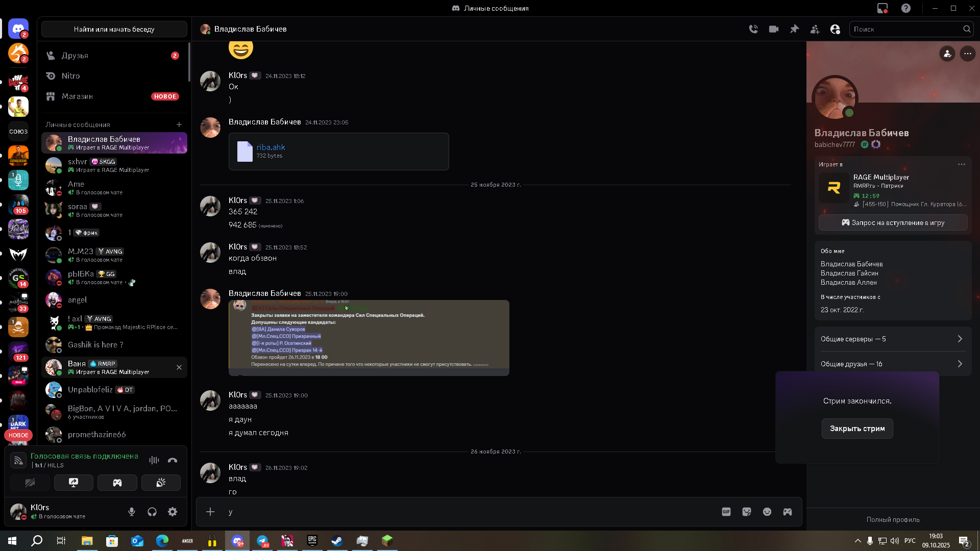Viewport: 980px width, 551px height.
Task: Open the sticker picker icon
Action: click(x=747, y=512)
